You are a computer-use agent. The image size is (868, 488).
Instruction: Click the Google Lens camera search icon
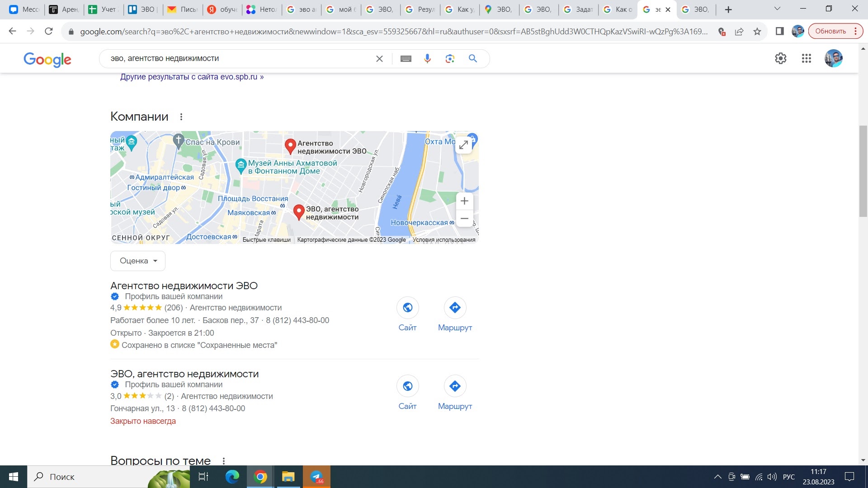pos(450,58)
